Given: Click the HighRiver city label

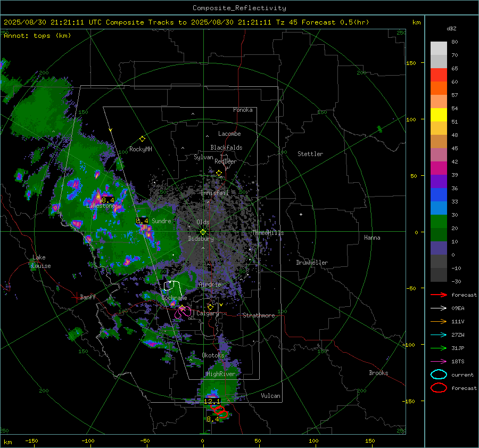Looking at the screenshot, I should (x=221, y=374).
